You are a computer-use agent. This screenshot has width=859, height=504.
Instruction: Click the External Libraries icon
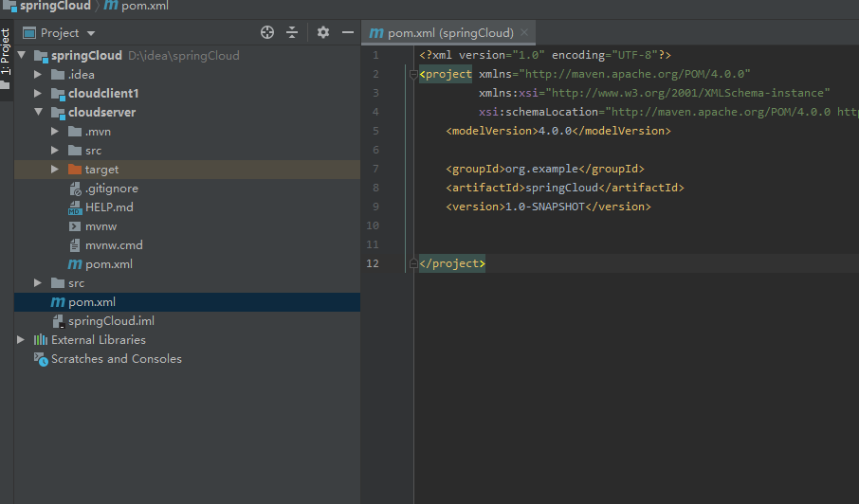point(41,340)
